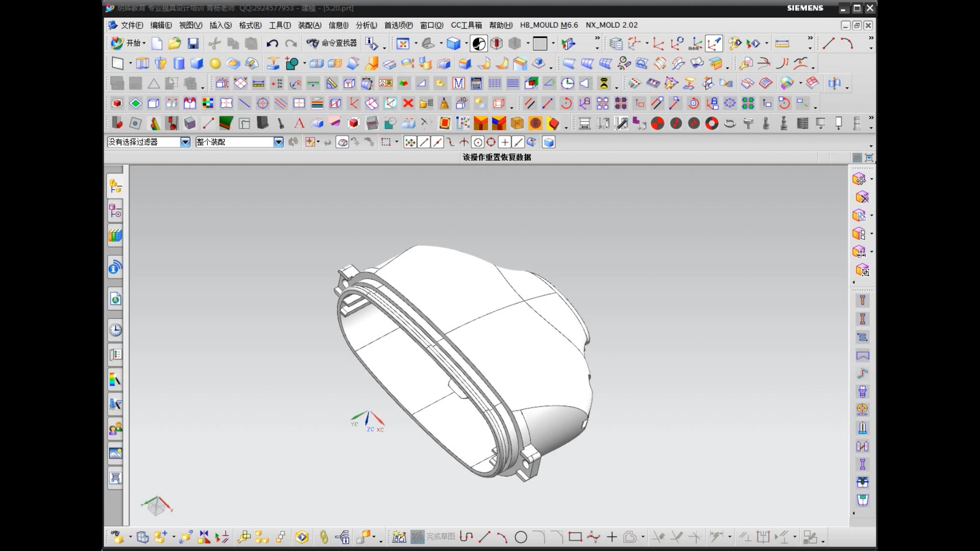This screenshot has width=980, height=551.
Task: Toggle shaded-with-edges rendering style icon
Action: click(x=479, y=43)
